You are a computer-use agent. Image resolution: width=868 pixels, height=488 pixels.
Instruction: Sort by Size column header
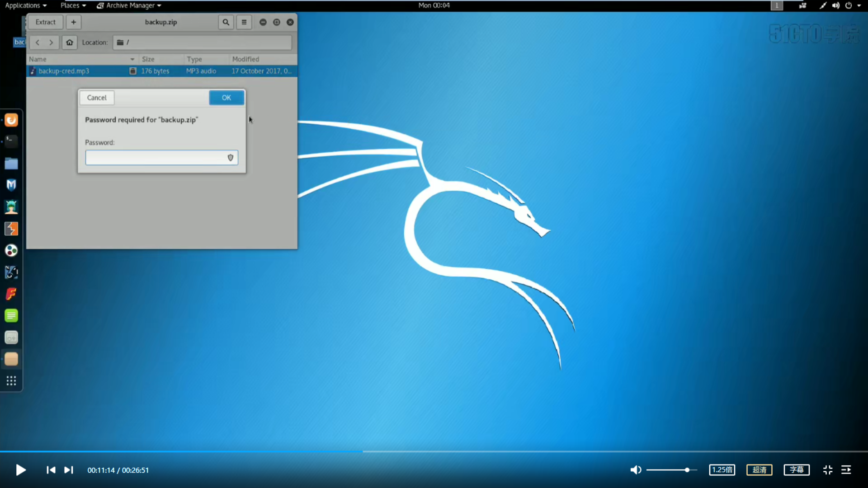click(x=161, y=59)
